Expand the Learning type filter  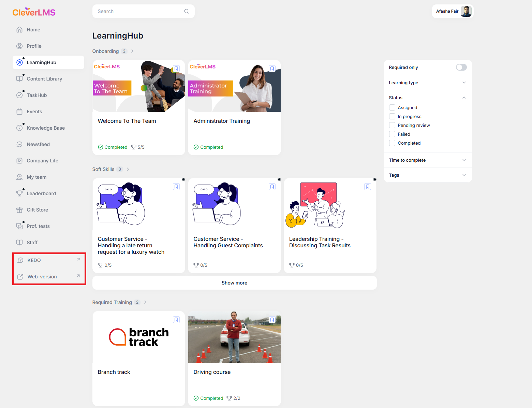(428, 83)
